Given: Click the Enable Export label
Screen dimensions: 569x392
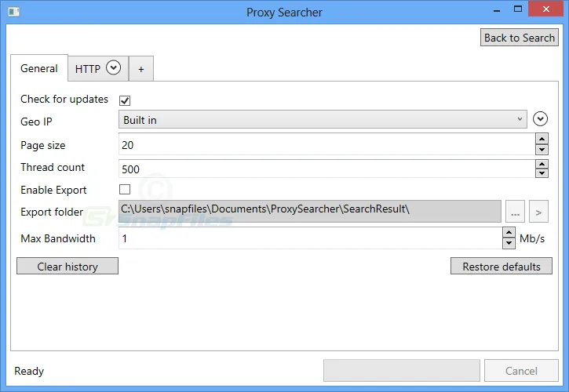Looking at the screenshot, I should (x=53, y=190).
